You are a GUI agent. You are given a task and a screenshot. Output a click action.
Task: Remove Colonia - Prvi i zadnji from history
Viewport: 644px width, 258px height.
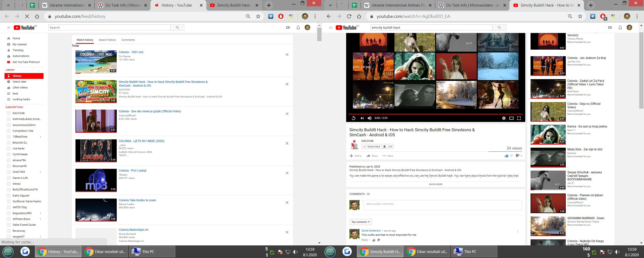287,173
